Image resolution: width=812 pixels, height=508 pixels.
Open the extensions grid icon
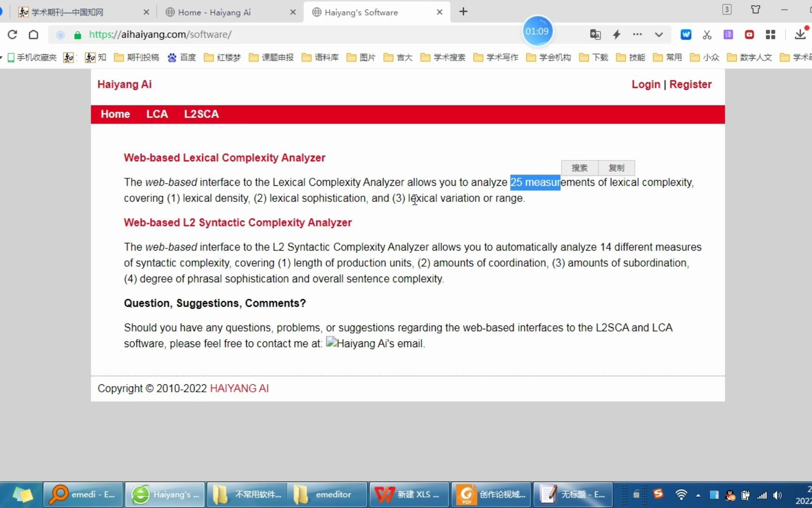click(x=771, y=34)
